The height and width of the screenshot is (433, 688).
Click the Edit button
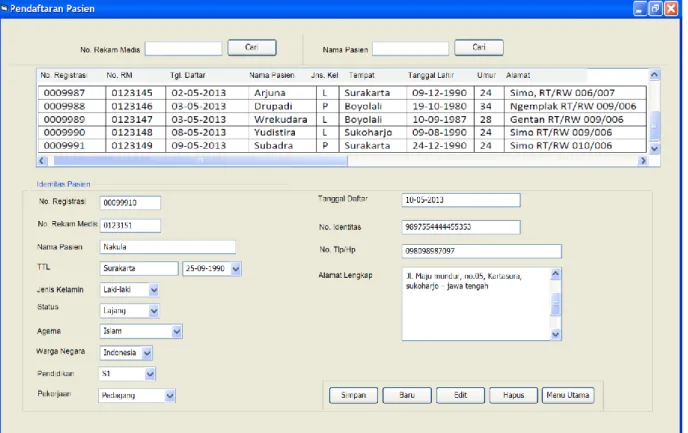(460, 395)
